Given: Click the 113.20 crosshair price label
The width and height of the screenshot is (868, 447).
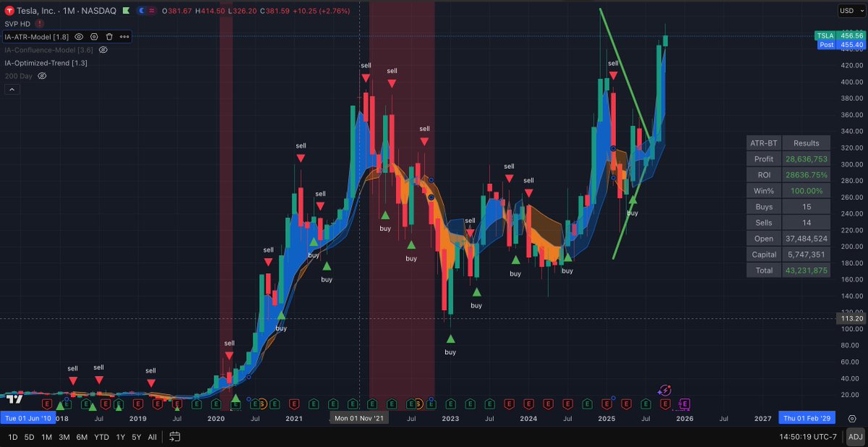Looking at the screenshot, I should [851, 319].
